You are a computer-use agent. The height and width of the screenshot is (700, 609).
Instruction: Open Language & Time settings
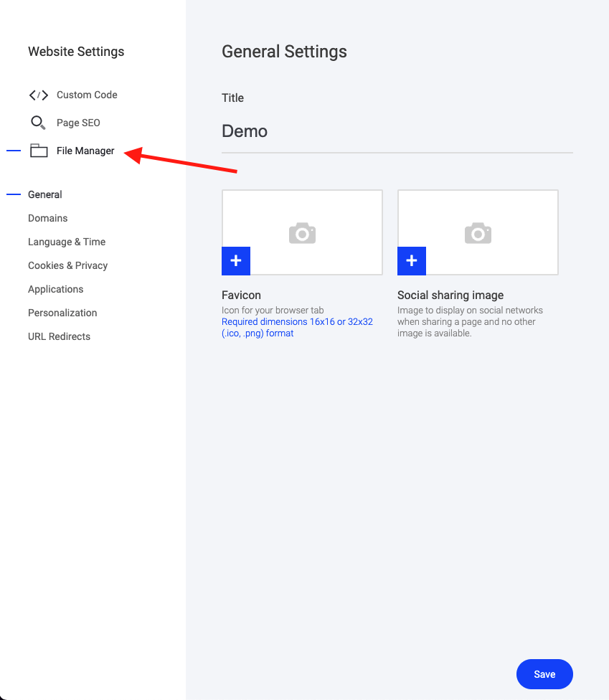pyautogui.click(x=67, y=242)
